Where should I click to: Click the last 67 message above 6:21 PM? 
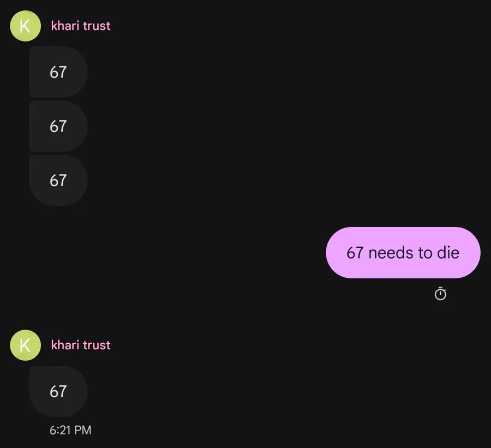[x=58, y=391]
